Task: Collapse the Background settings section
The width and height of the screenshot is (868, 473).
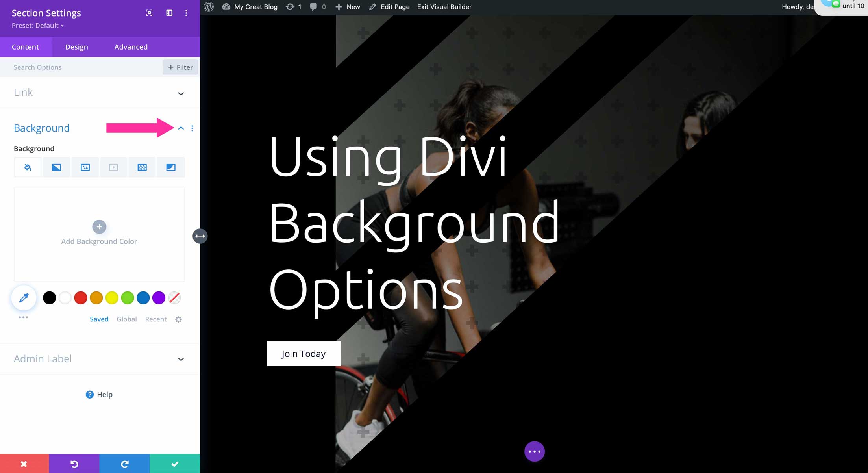Action: [x=181, y=128]
